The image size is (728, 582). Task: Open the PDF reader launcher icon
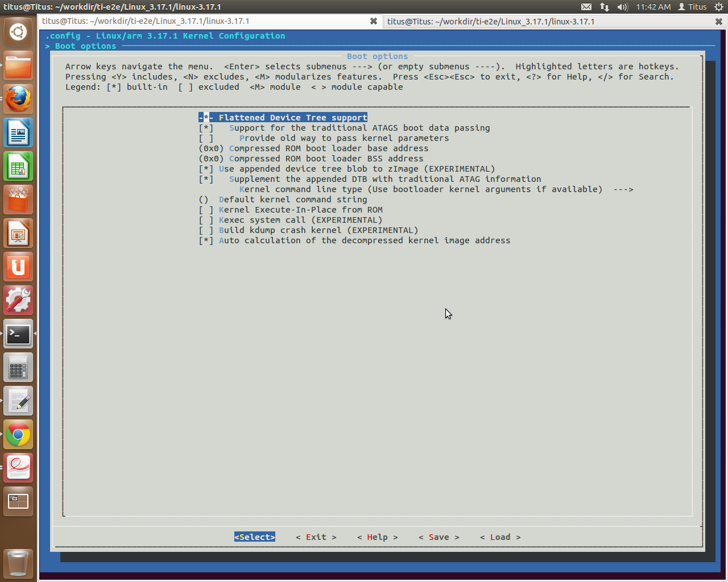(18, 468)
